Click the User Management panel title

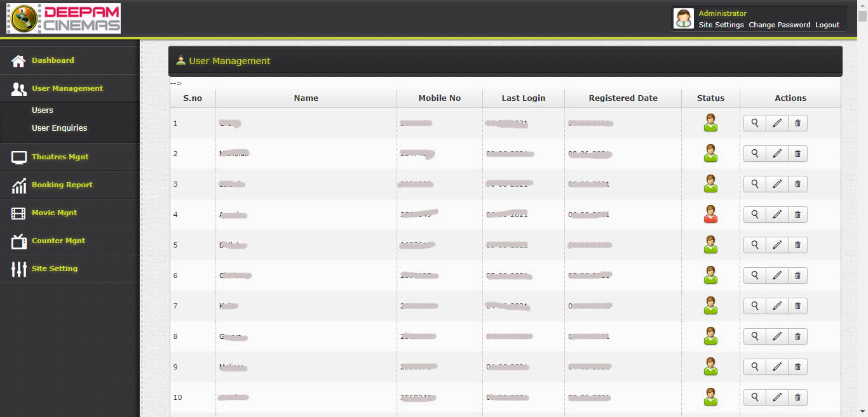click(229, 61)
